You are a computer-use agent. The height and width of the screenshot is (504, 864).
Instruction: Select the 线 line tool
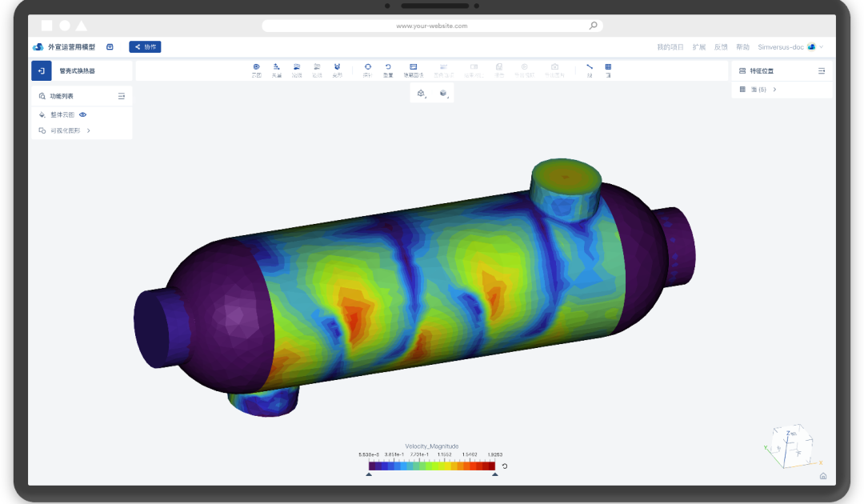point(590,70)
